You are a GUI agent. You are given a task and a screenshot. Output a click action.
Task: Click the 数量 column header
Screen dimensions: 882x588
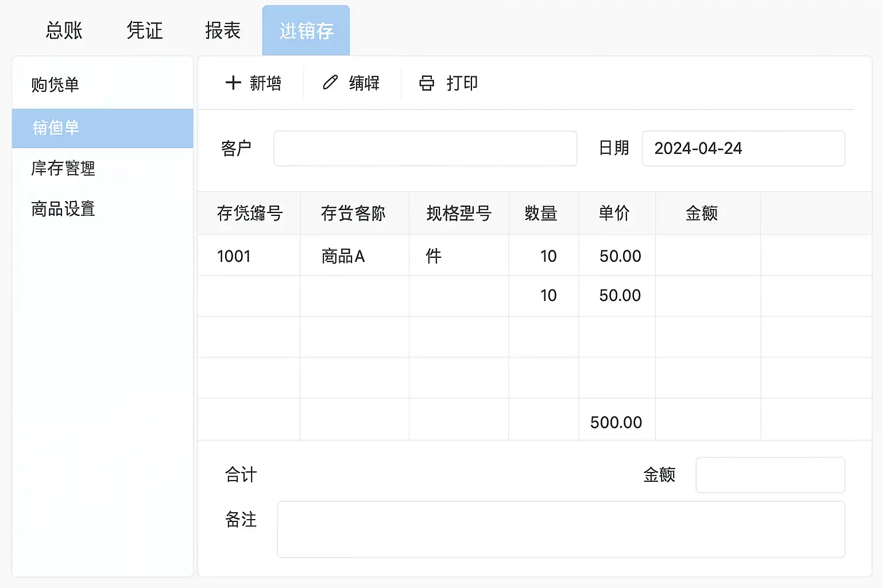541,214
